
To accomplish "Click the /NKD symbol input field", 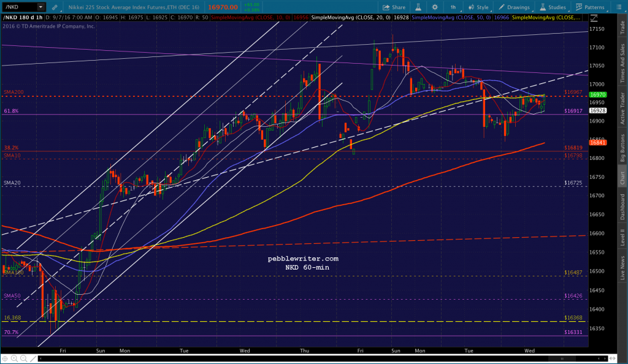I will [20, 7].
